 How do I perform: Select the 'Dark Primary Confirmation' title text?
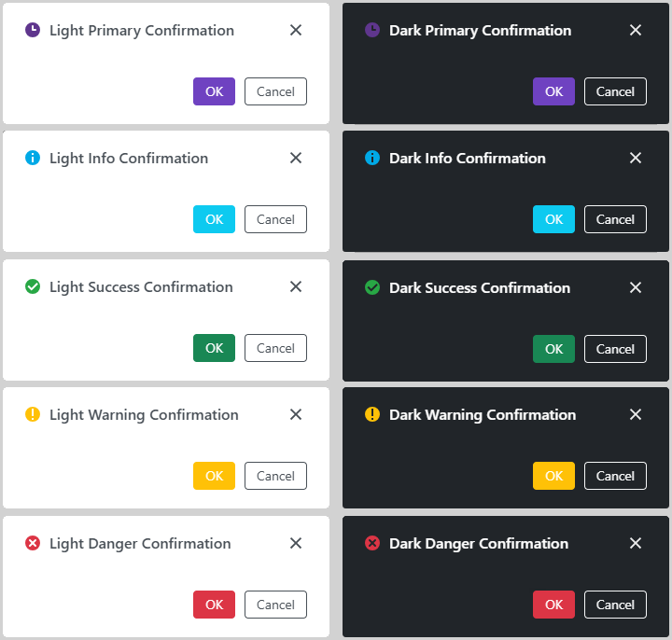tap(481, 31)
